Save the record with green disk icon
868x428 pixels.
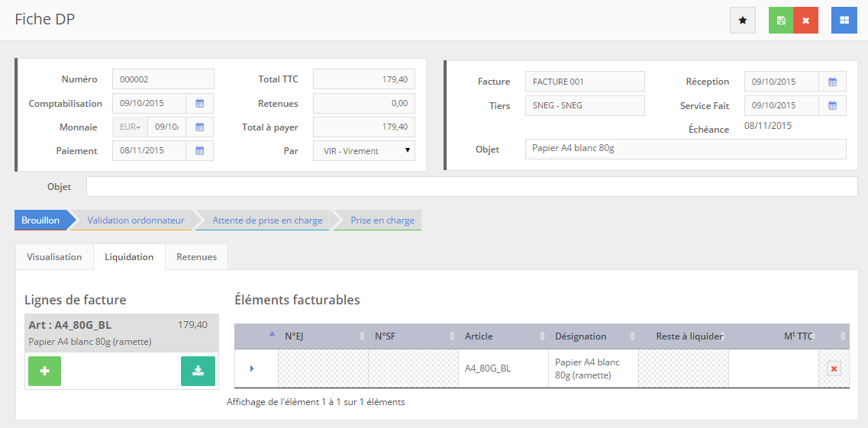(x=781, y=21)
